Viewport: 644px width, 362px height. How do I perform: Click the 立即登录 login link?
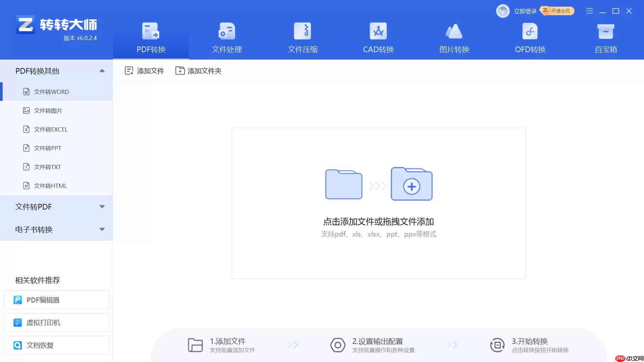pyautogui.click(x=526, y=11)
